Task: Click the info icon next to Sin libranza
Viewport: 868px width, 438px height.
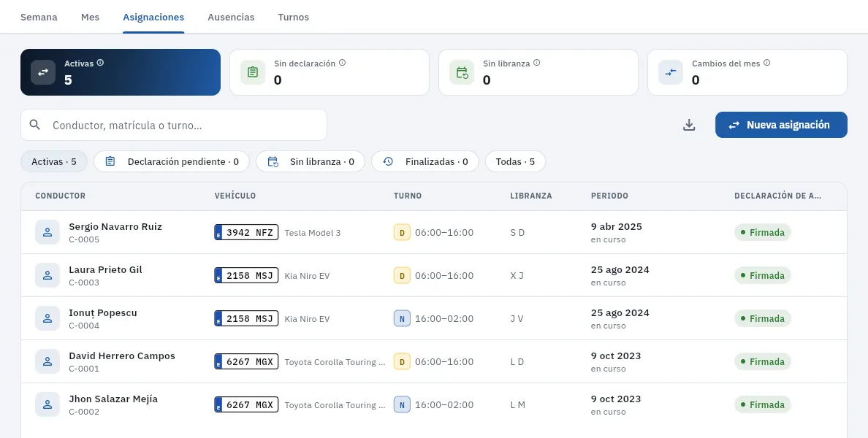Action: pos(536,63)
